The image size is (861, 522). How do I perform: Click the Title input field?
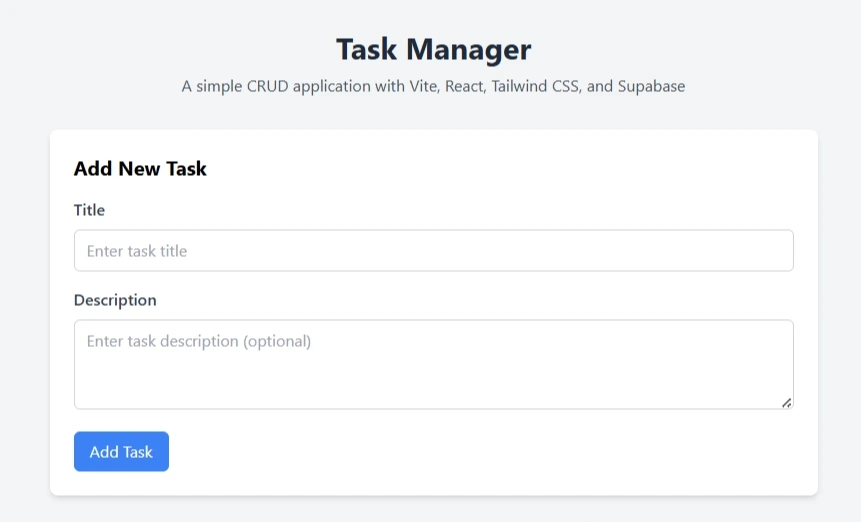433,251
